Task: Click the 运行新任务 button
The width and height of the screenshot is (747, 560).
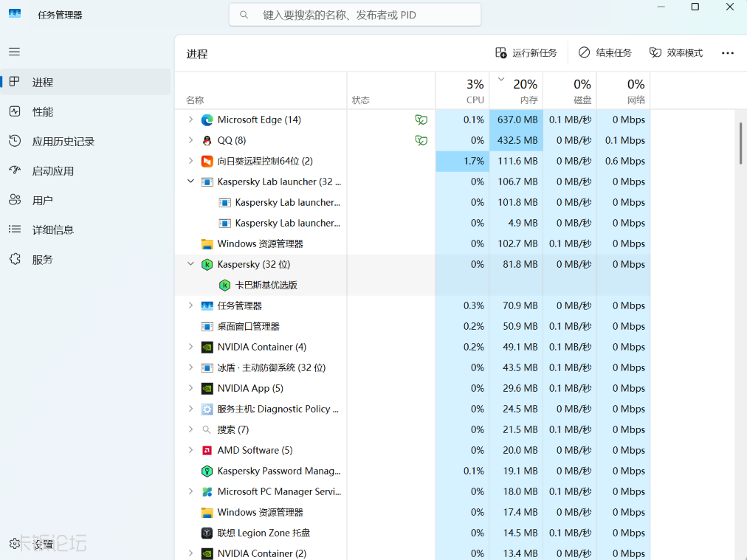Action: point(526,53)
